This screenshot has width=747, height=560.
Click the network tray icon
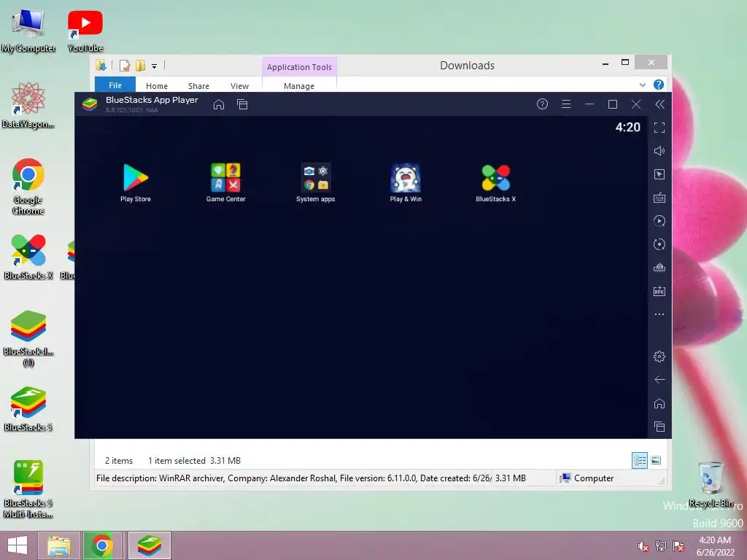[x=661, y=546]
